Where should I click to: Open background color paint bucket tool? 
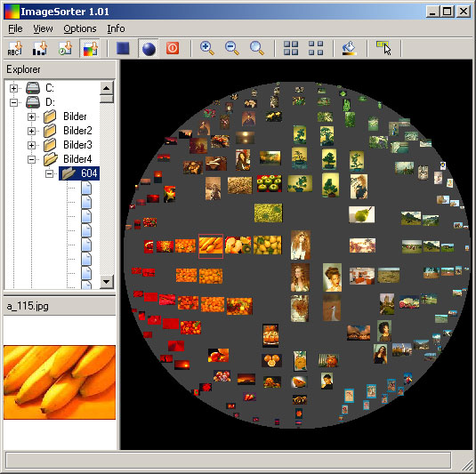pyautogui.click(x=349, y=48)
